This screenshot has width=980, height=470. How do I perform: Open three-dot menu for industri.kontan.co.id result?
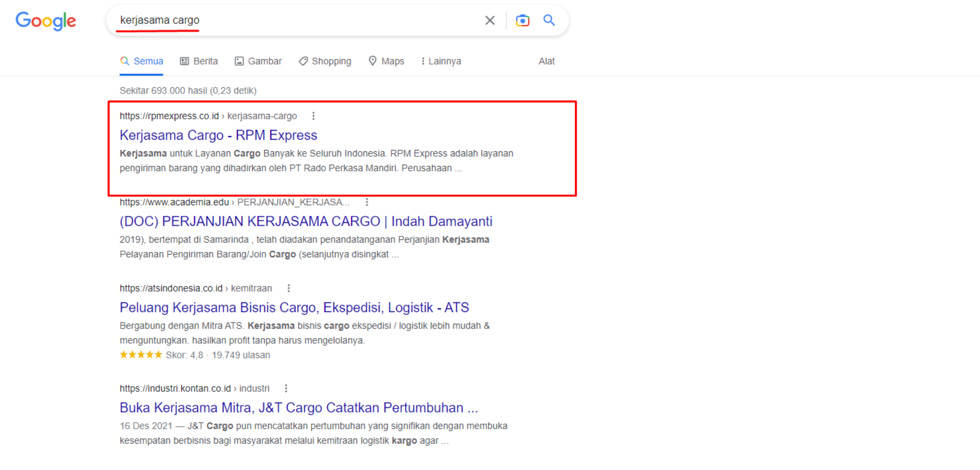[286, 389]
